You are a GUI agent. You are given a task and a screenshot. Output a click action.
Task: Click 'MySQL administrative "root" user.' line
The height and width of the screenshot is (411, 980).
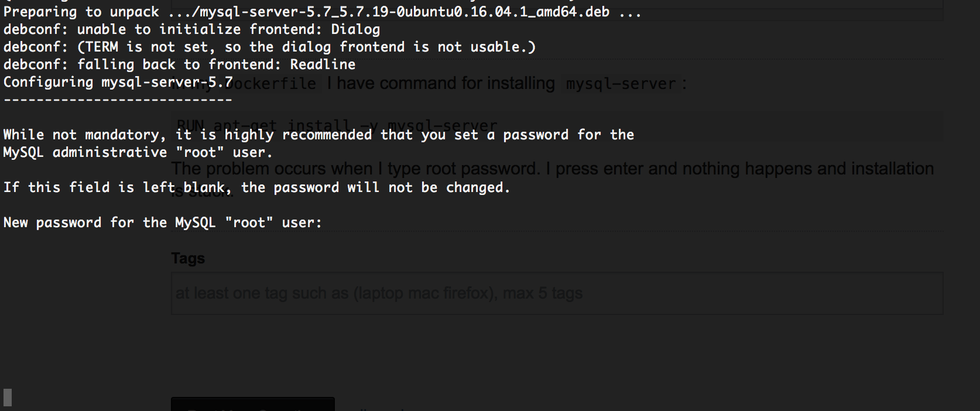pos(138,152)
